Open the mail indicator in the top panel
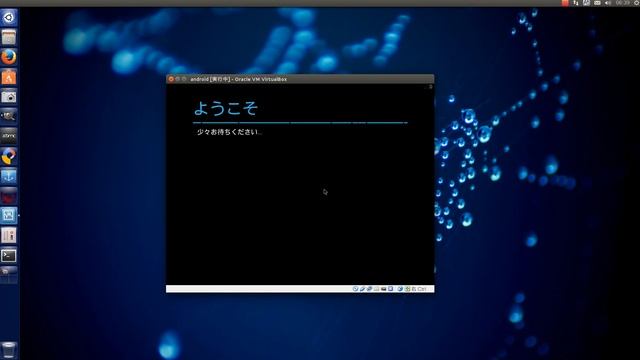Image resolution: width=640 pixels, height=360 pixels. pyautogui.click(x=597, y=3)
